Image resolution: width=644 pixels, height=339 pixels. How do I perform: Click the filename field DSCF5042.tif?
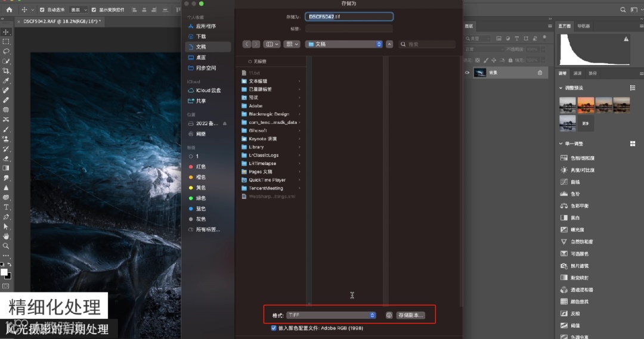[x=349, y=17]
